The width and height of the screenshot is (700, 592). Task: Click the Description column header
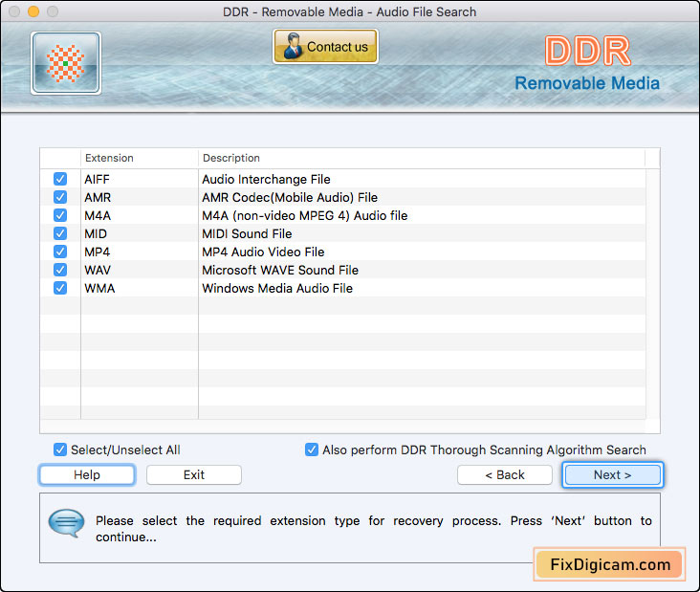tap(422, 158)
